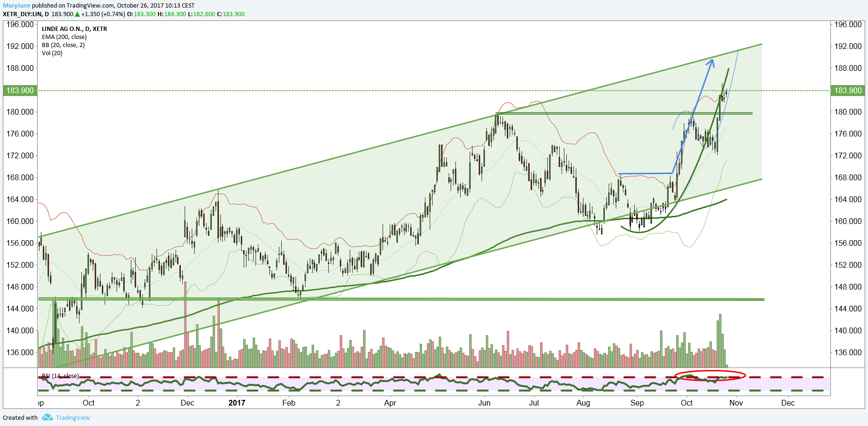Click the O:183.300 open value

[x=141, y=14]
